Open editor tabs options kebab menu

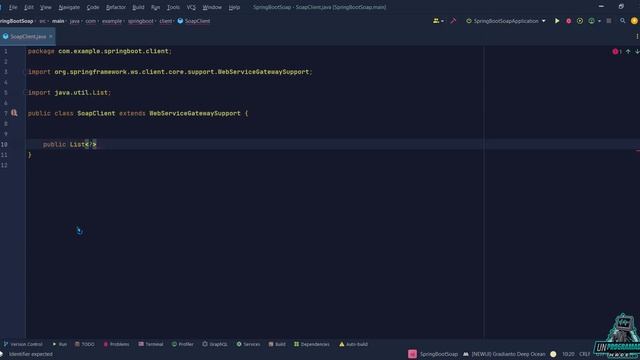point(637,36)
